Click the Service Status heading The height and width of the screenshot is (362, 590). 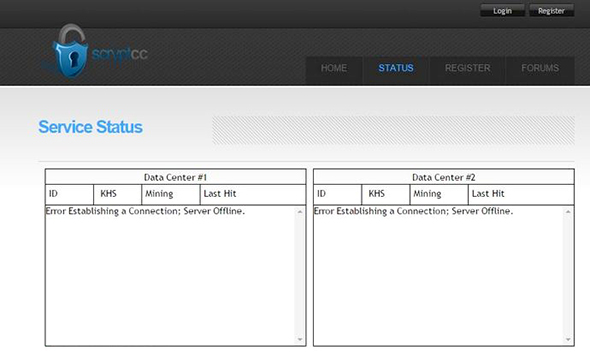pos(90,127)
